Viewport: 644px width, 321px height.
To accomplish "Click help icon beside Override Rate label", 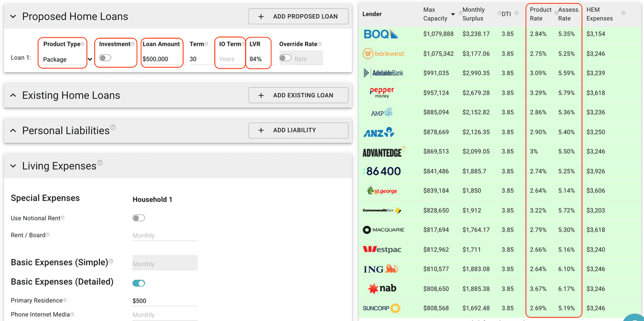I will click(320, 44).
